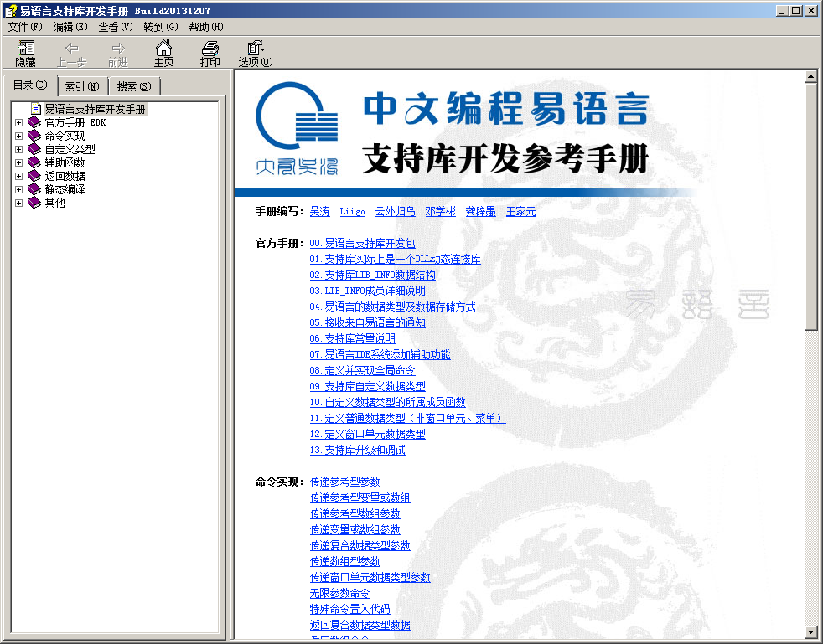Viewport: 823px width, 644px height.
Task: Click book icon beside 官方手册 EDK
Action: (x=34, y=122)
